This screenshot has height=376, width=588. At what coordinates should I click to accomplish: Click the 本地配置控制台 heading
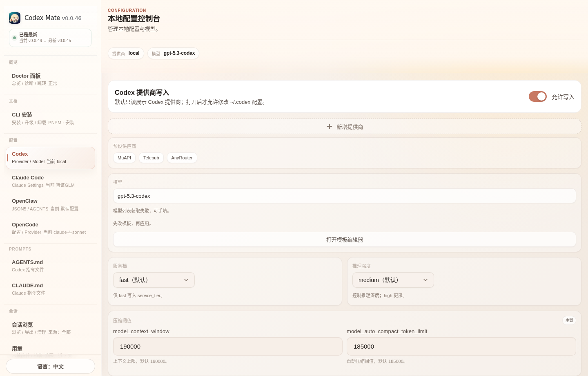[x=134, y=19]
